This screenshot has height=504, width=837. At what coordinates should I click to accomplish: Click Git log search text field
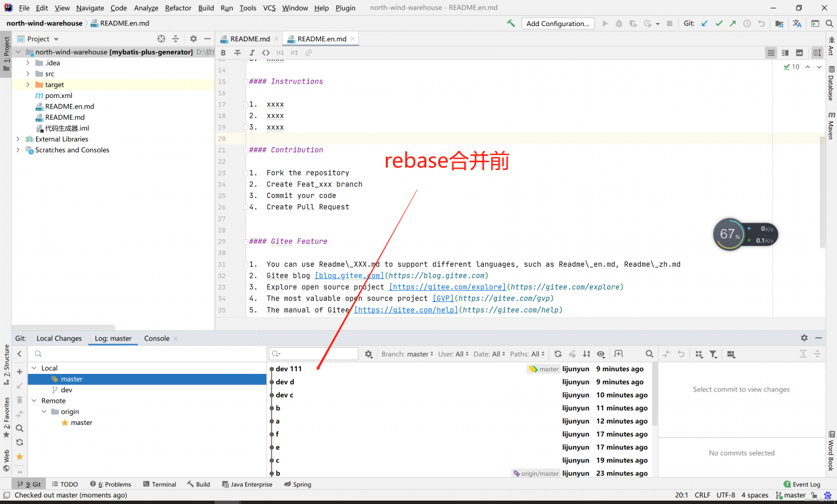[314, 354]
